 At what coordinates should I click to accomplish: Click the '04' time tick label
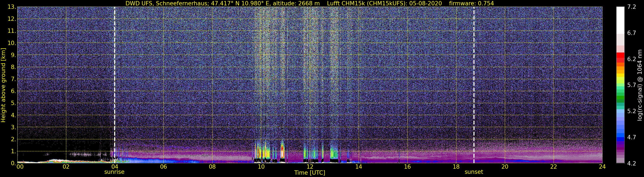tap(115, 167)
